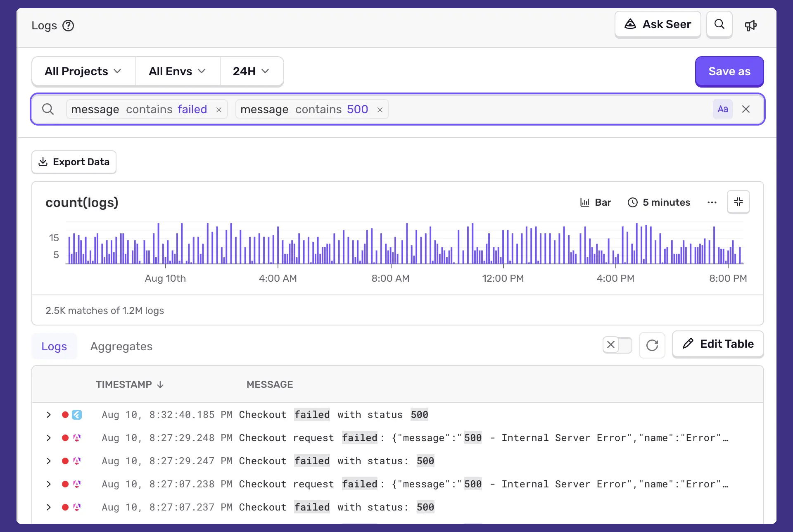This screenshot has height=532, width=793.
Task: Open the megaphone feedback icon
Action: click(750, 26)
